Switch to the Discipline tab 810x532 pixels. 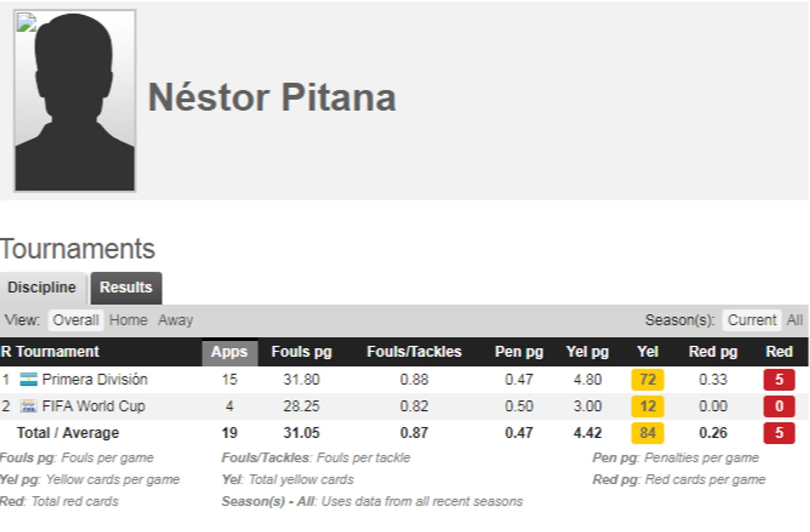[x=42, y=287]
